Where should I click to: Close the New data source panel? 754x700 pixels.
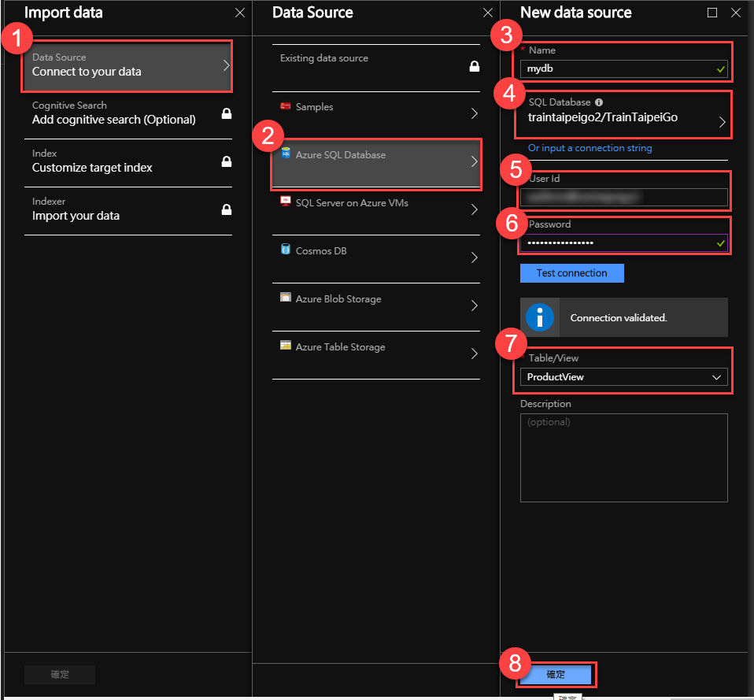pyautogui.click(x=736, y=13)
